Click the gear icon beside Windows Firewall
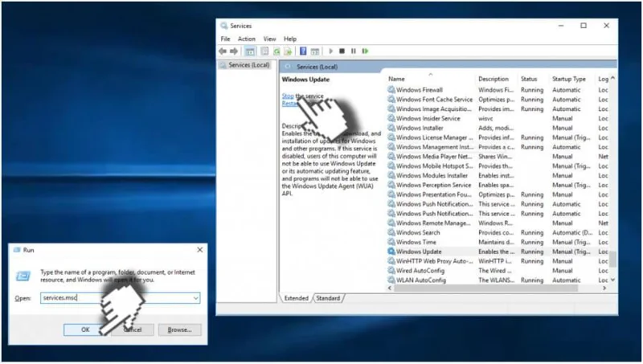The width and height of the screenshot is (643, 364). (391, 89)
